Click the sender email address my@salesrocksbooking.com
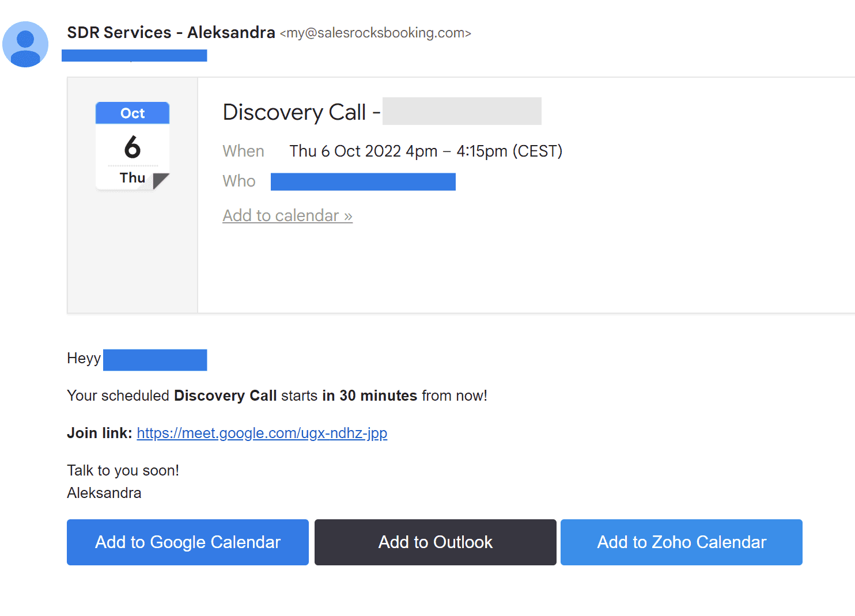Image resolution: width=855 pixels, height=616 pixels. pyautogui.click(x=376, y=33)
